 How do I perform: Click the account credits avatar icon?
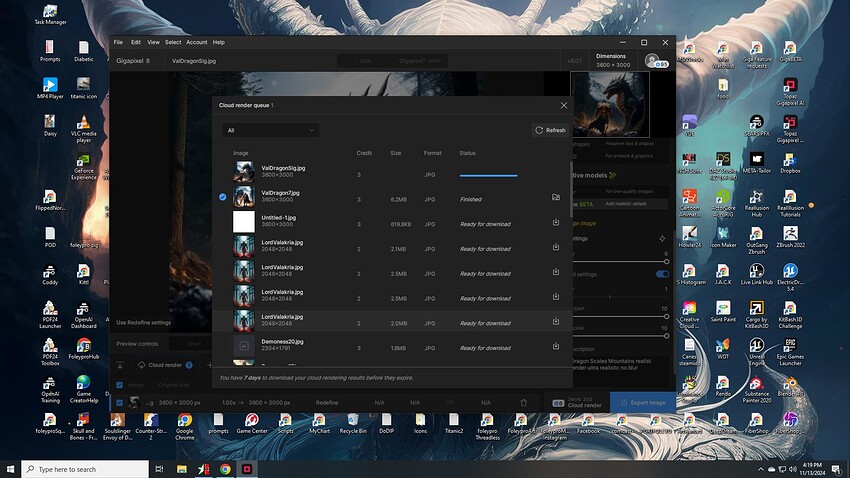point(656,61)
